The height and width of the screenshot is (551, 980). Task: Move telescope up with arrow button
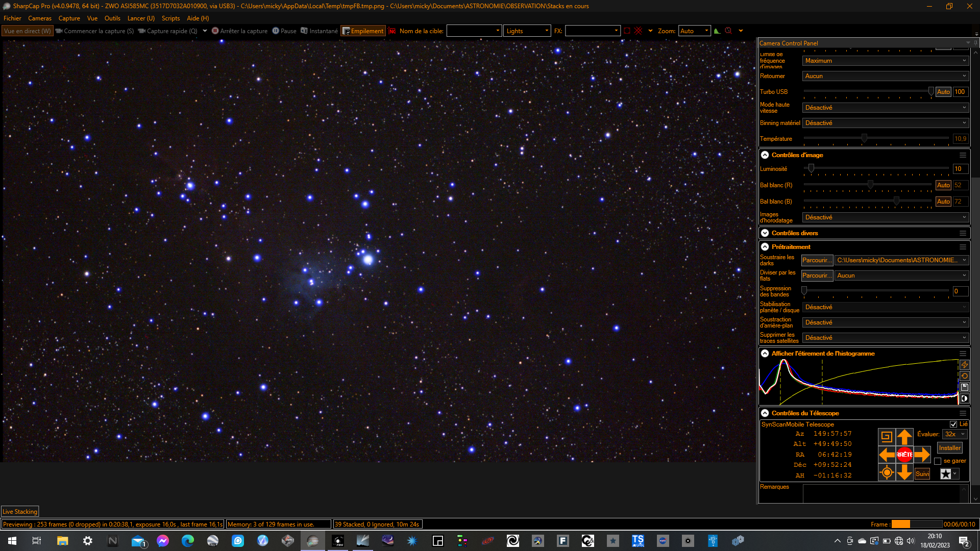tap(904, 437)
